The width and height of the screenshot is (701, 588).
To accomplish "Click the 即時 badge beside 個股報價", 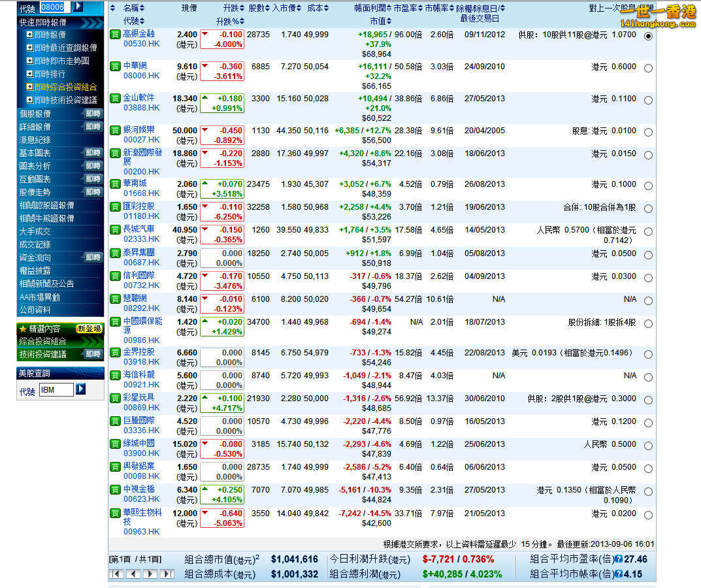I will (93, 114).
